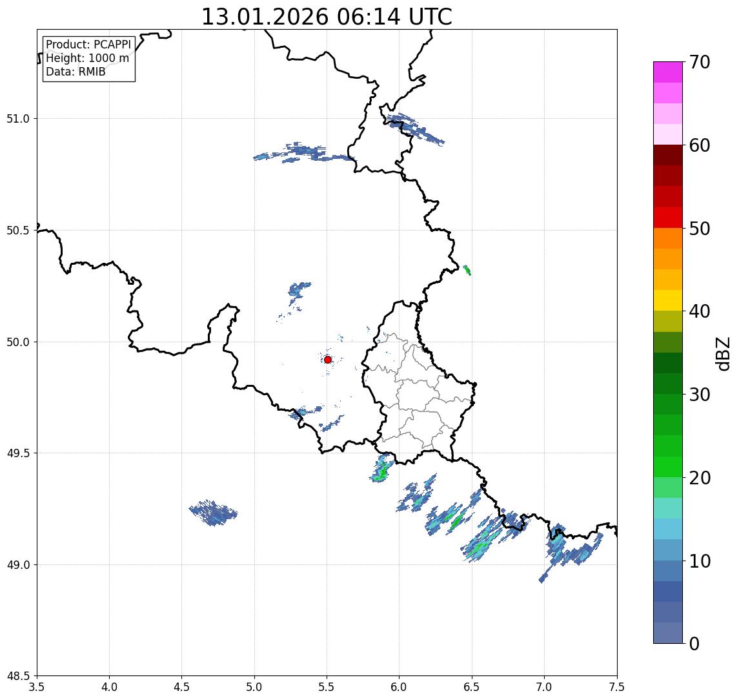Click the 51.0 latitude axis label
Viewport: 739px width, 700px height.
pos(17,119)
